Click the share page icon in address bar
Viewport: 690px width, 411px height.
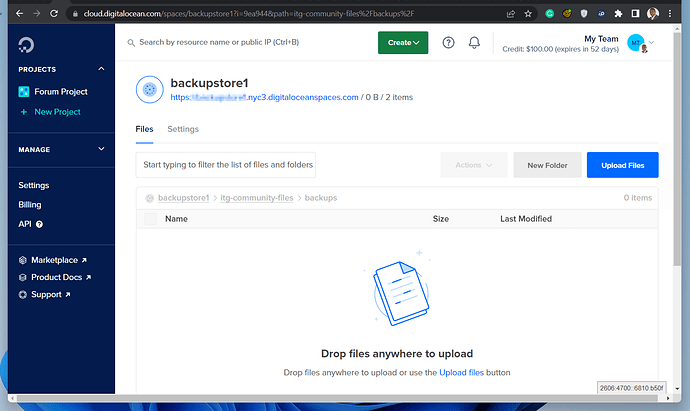point(511,14)
